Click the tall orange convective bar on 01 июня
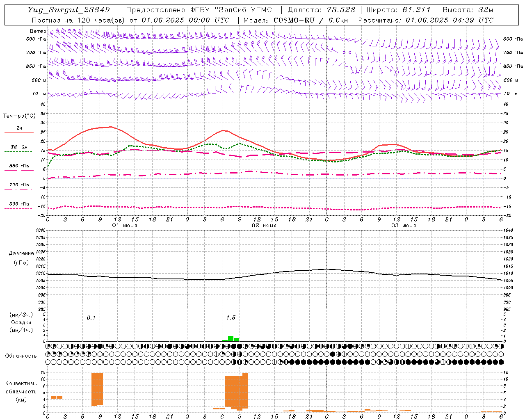Image resolution: width=525 pixels, height=420 pixels. point(97,389)
